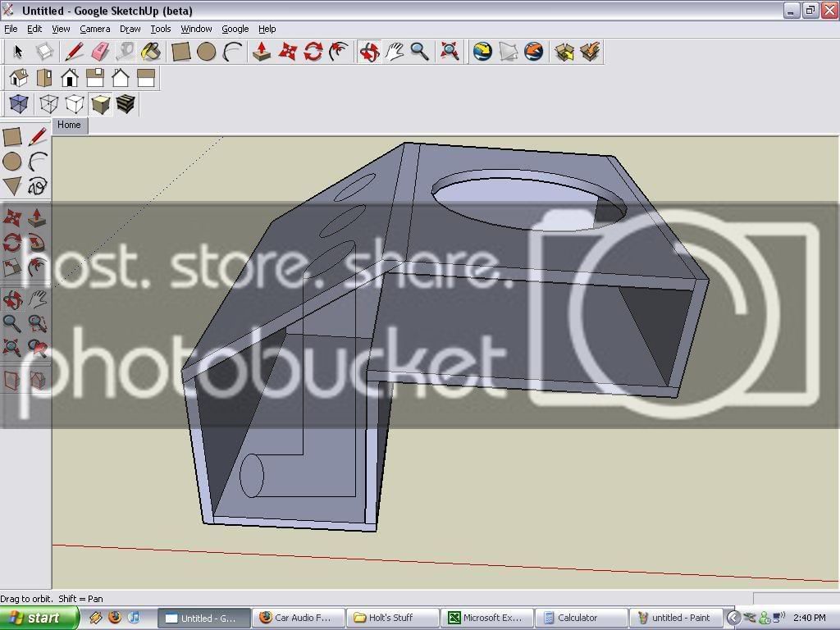The height and width of the screenshot is (630, 840).
Task: Select Move tool in top toolbar
Action: (x=288, y=52)
